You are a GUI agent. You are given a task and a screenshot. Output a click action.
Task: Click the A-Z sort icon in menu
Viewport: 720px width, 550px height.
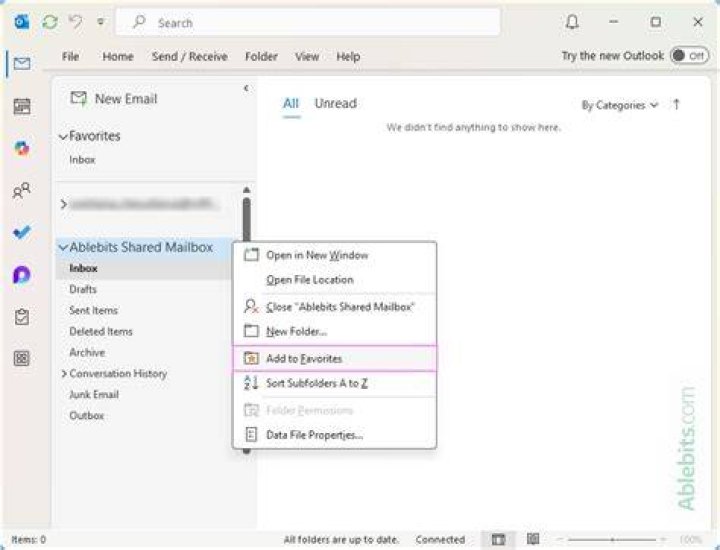251,382
